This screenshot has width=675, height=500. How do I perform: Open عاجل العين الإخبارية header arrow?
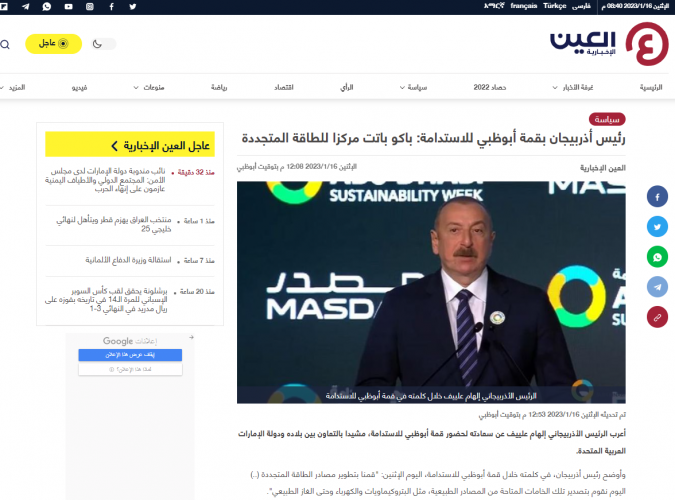(x=114, y=145)
